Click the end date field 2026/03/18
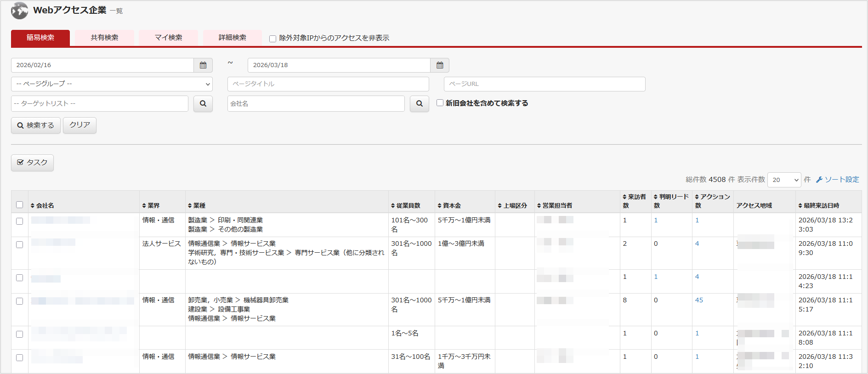868x374 pixels. point(339,65)
